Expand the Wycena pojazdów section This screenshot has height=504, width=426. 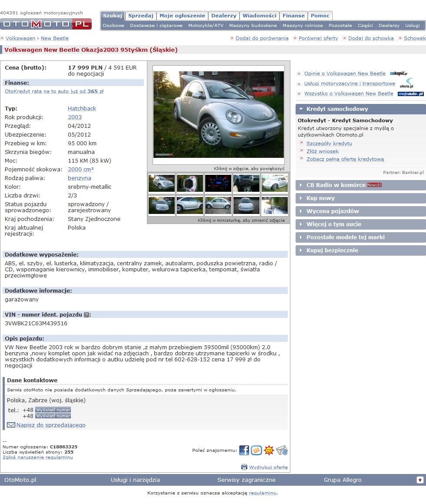tap(361, 211)
